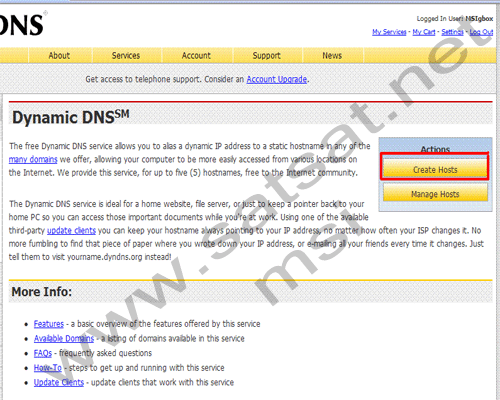Follow the update clients link in paragraph
Viewport: 500px width, 400px height.
(x=71, y=231)
